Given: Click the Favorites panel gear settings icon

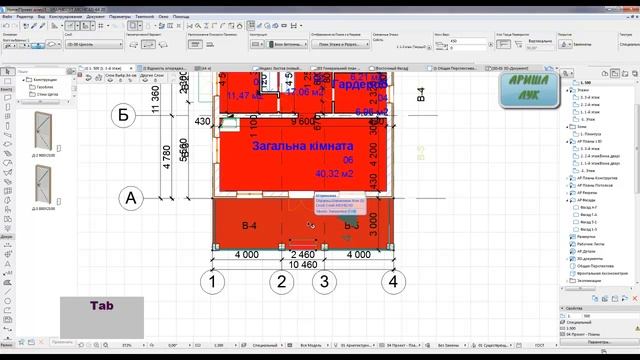Looking at the screenshot, I should (x=71, y=71).
